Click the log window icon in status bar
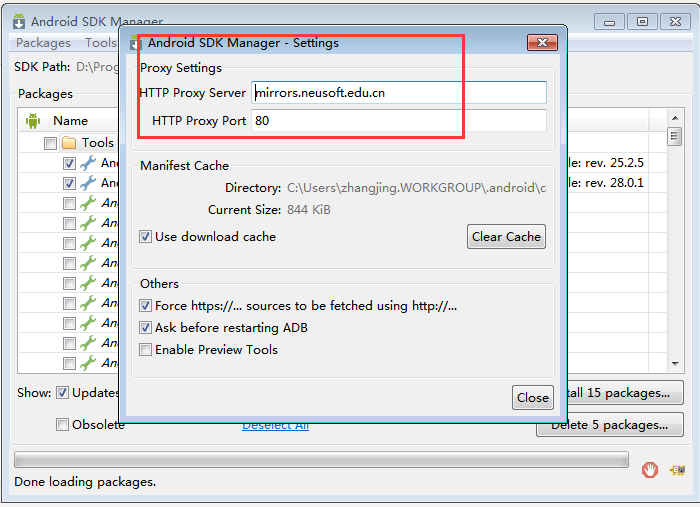 [x=677, y=470]
